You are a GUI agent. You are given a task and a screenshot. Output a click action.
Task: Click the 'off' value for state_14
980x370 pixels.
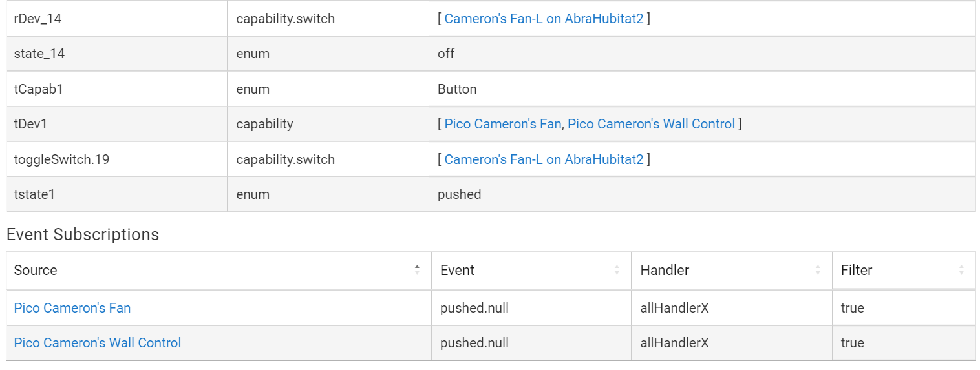446,54
